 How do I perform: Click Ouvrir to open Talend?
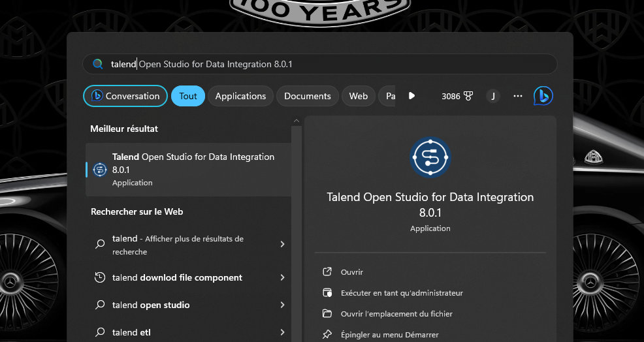[x=352, y=272]
